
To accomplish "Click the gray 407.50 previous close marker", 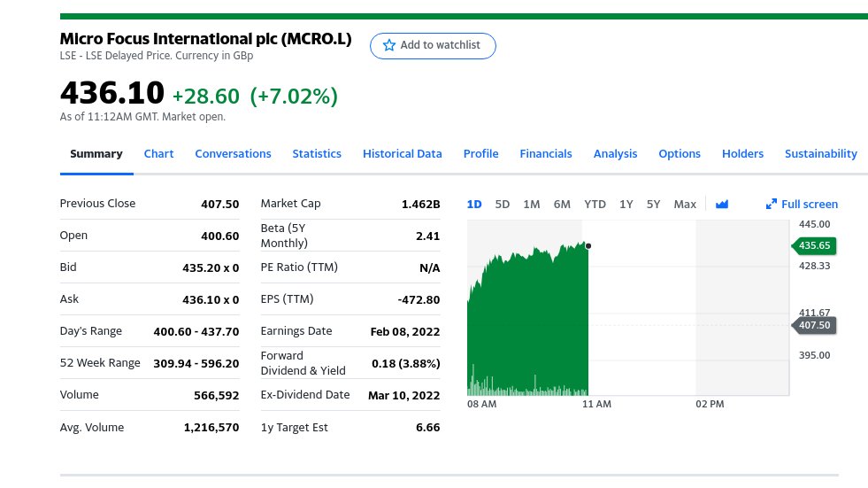I will (814, 325).
